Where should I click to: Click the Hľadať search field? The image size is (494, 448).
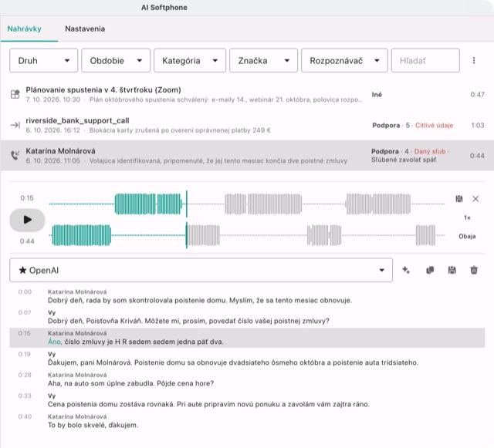[425, 60]
